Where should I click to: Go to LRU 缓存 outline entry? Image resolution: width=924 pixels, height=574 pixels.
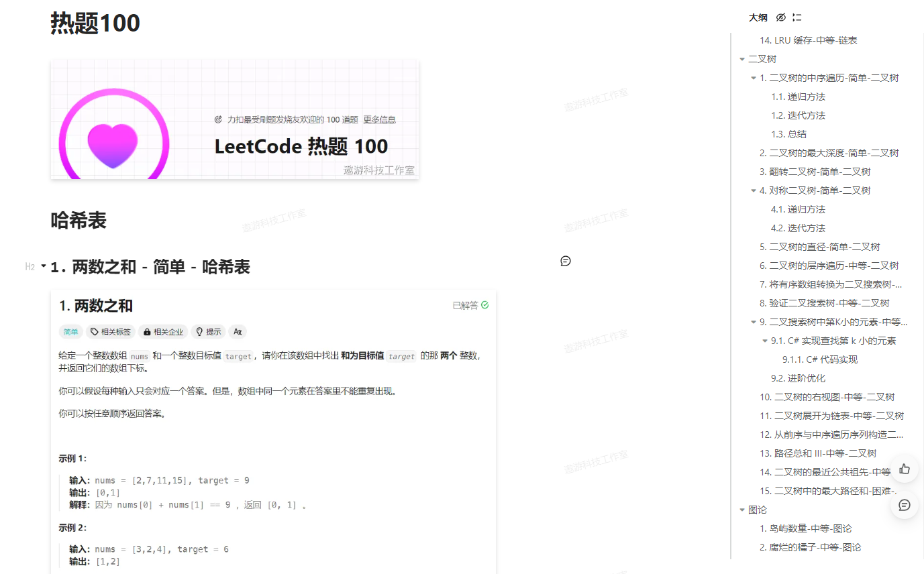(x=808, y=40)
